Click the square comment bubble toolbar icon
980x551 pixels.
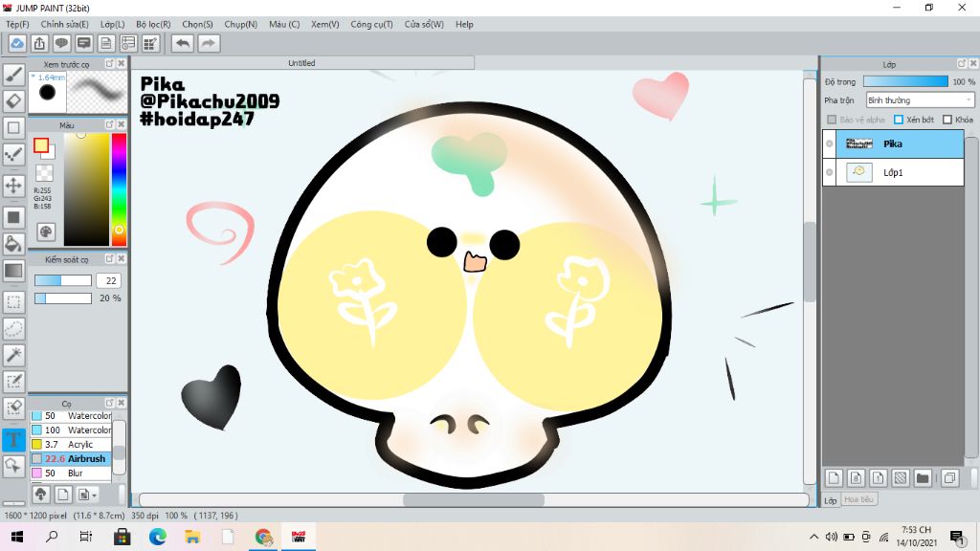(84, 43)
